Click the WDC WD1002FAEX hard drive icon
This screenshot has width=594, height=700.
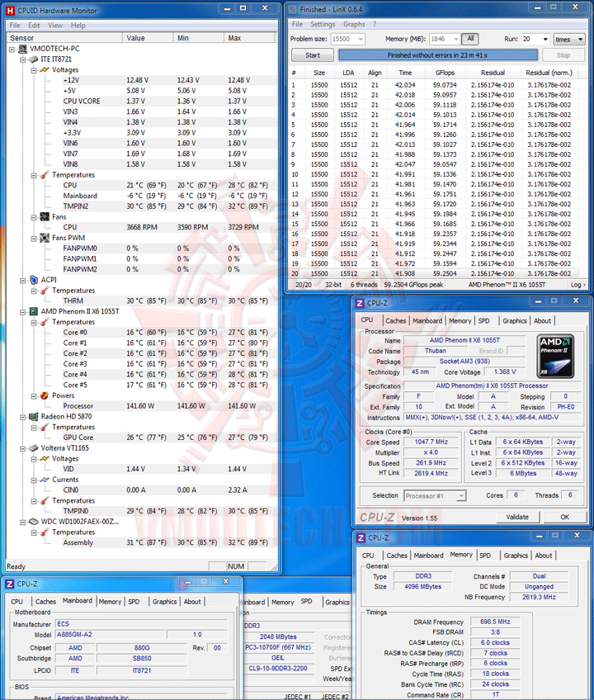[34, 522]
